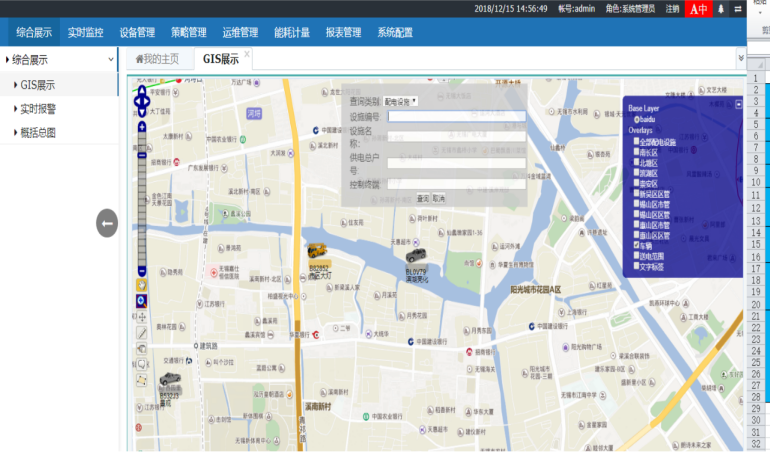Select the baidu base layer radio button
The image size is (770, 455).
pos(636,119)
